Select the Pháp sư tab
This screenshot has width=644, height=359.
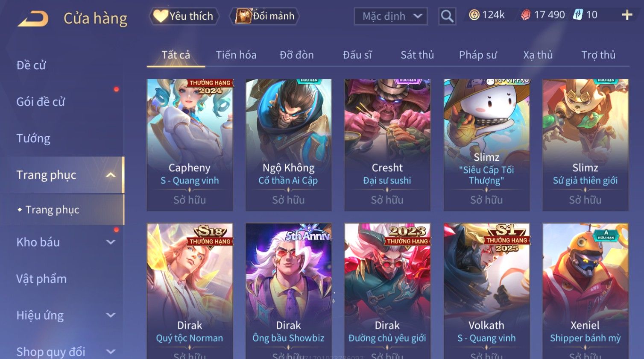[x=478, y=55]
